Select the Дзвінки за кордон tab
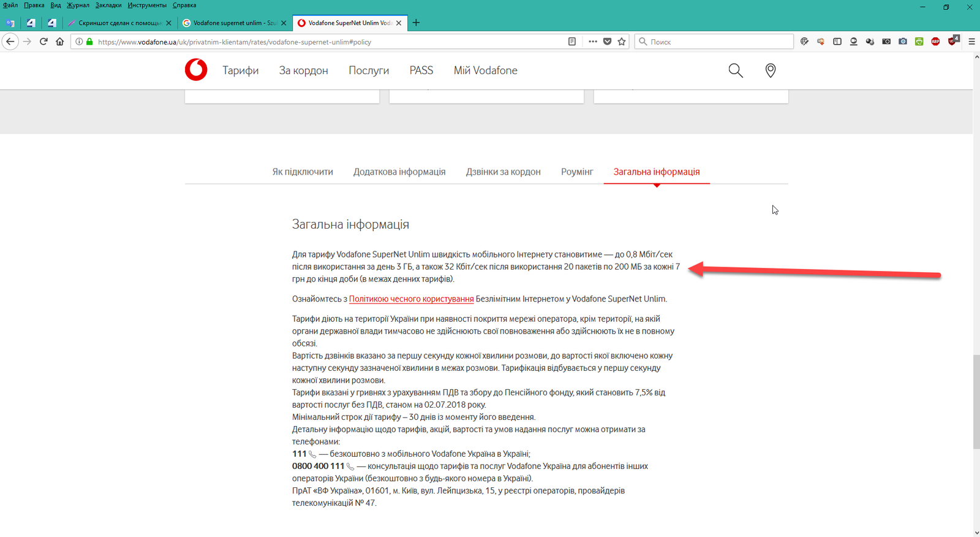The width and height of the screenshot is (980, 537). pyautogui.click(x=503, y=172)
